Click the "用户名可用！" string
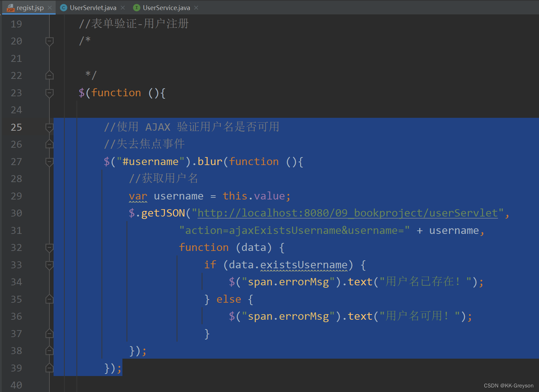 [420, 316]
